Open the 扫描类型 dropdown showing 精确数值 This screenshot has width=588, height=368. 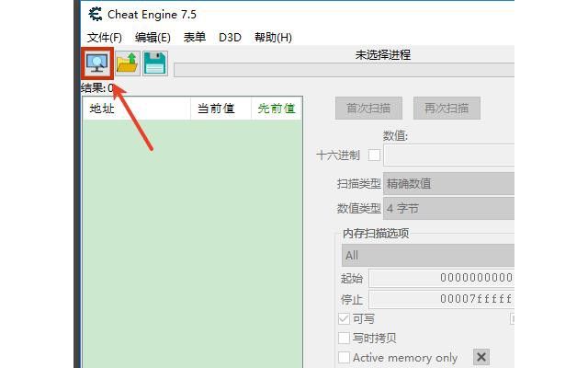click(x=448, y=184)
